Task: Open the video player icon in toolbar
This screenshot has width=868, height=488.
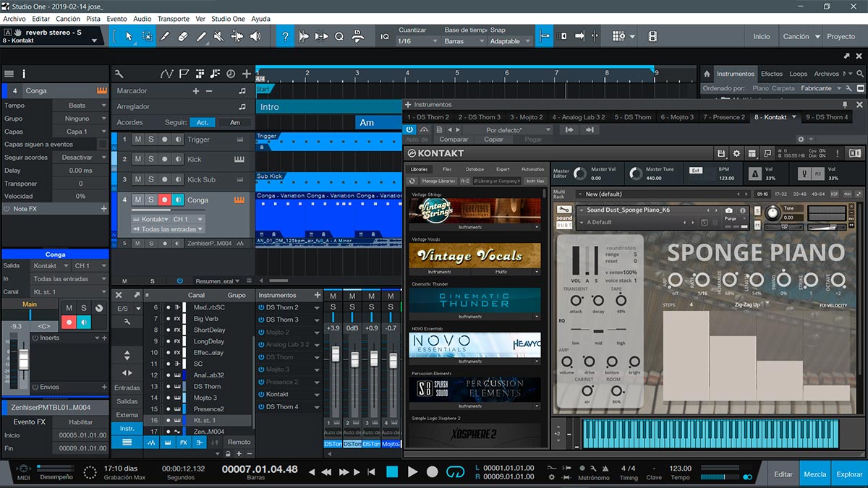Action: 652,36
